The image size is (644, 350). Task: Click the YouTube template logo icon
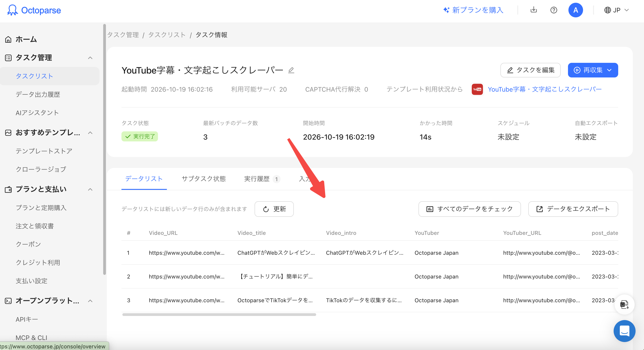click(477, 89)
